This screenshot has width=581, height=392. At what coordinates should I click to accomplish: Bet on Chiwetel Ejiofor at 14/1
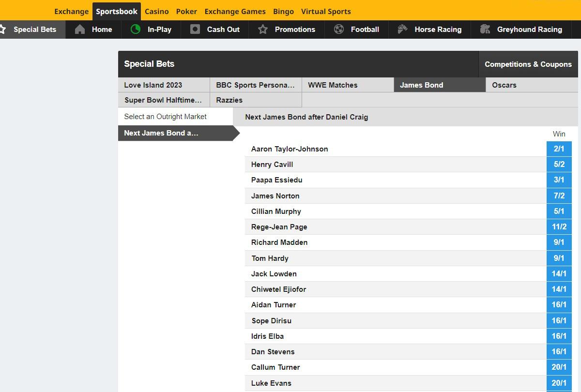559,289
